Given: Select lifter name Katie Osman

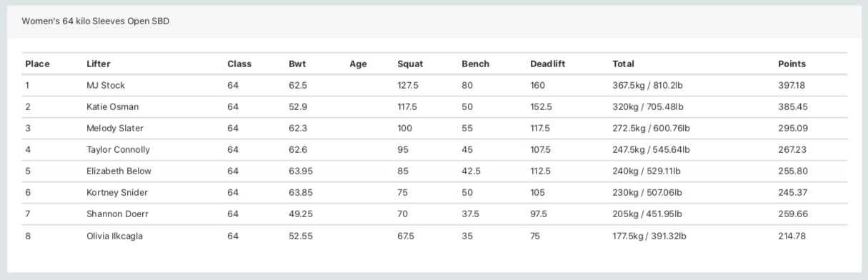Looking at the screenshot, I should [113, 106].
